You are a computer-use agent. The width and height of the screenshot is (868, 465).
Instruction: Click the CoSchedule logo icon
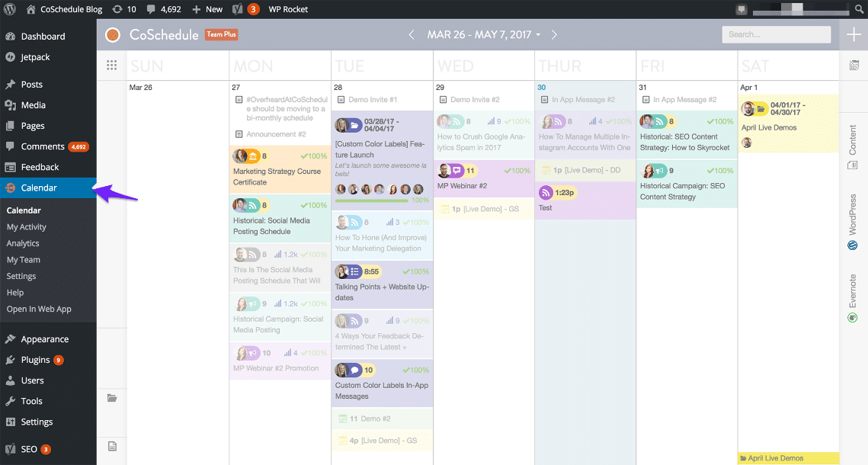(x=113, y=34)
